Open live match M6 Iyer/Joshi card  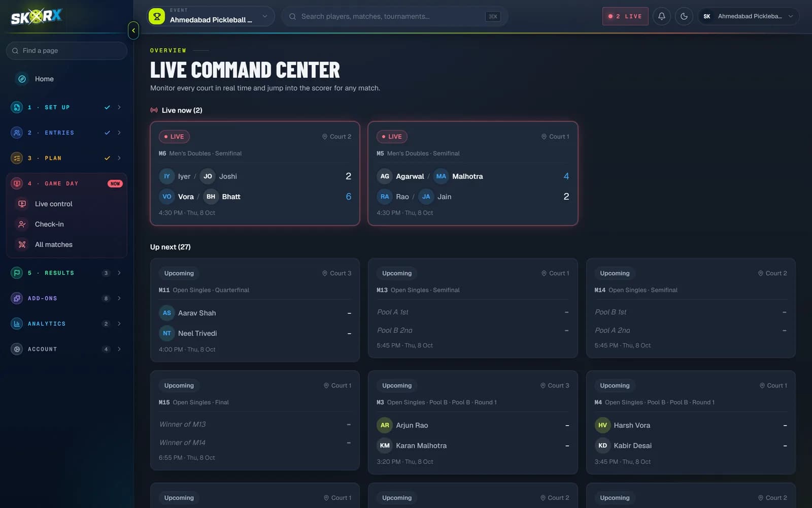tap(255, 173)
